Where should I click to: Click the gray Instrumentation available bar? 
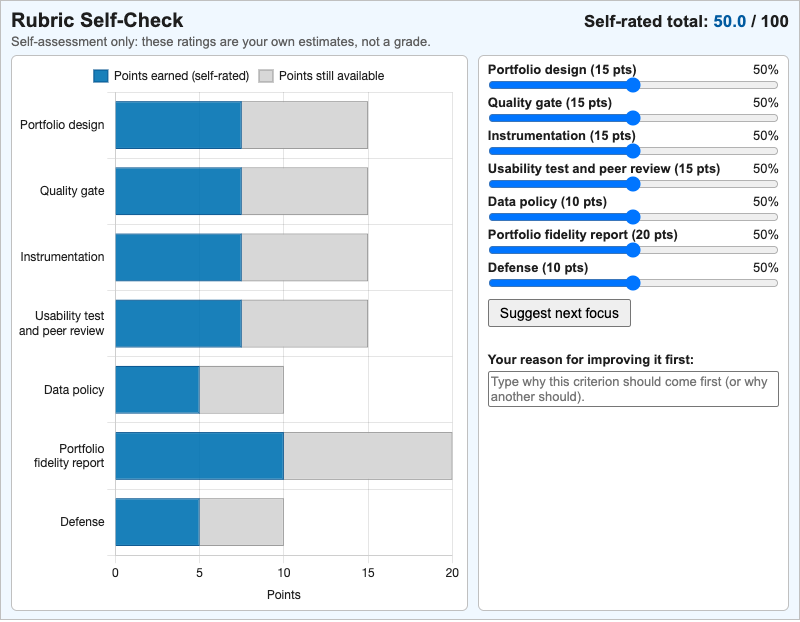305,257
